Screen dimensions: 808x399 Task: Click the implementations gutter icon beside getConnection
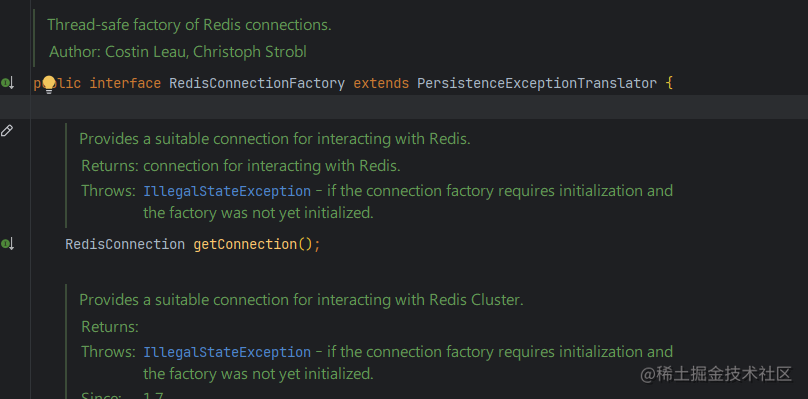8,244
